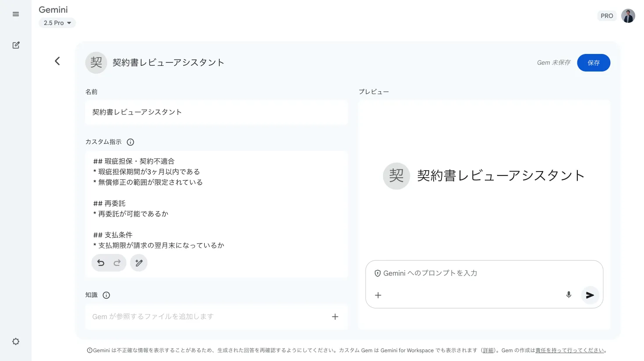Go back with the left chevron arrow
The width and height of the screenshot is (644, 361).
tap(57, 61)
